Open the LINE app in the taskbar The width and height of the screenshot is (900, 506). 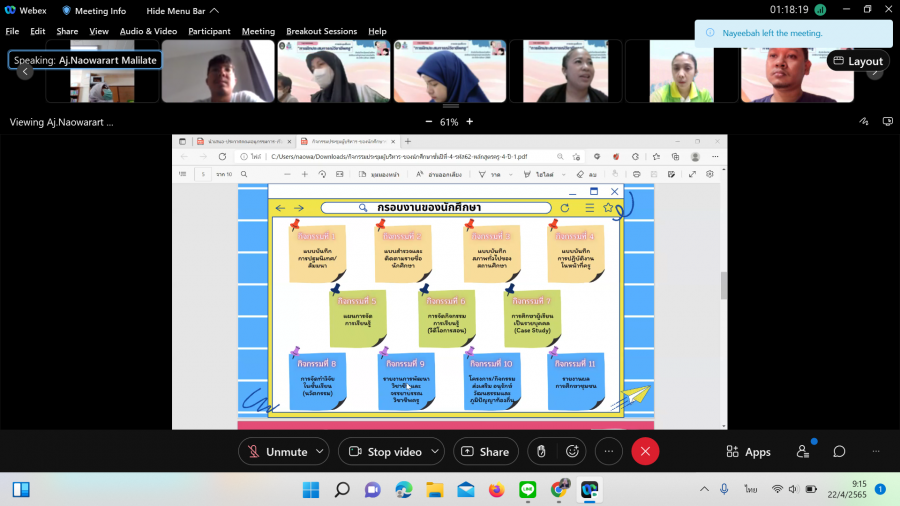point(528,490)
